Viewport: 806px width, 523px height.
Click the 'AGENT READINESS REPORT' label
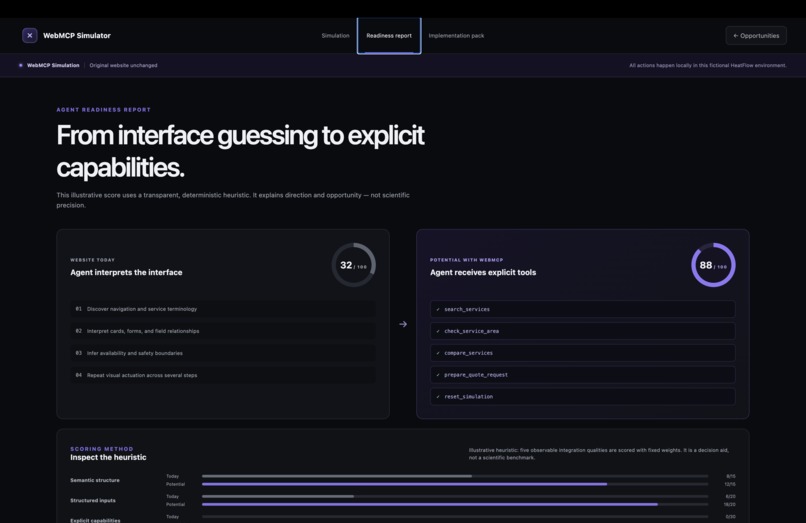103,110
